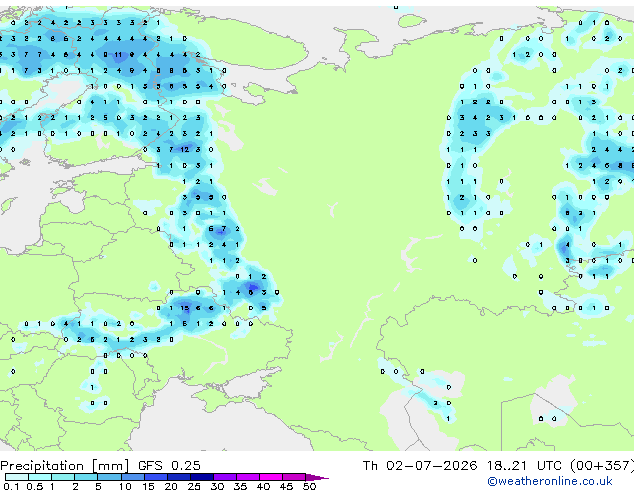This screenshot has height=490, width=634.
Task: Click the legend label '30'
Action: coord(217,486)
